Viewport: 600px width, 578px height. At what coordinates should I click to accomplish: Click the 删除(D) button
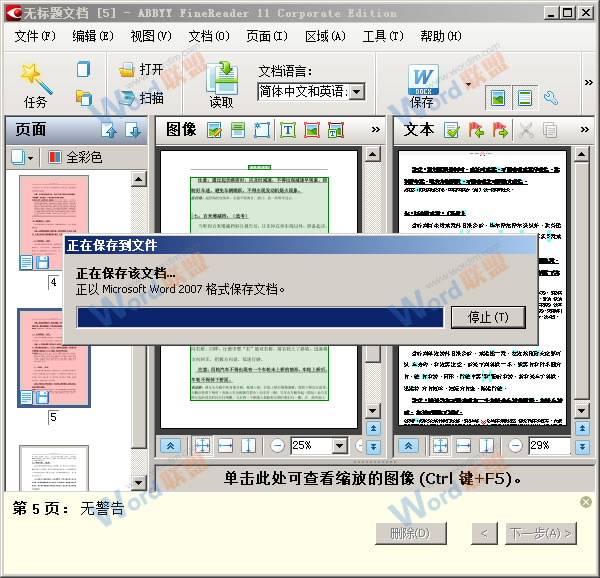coord(411,533)
